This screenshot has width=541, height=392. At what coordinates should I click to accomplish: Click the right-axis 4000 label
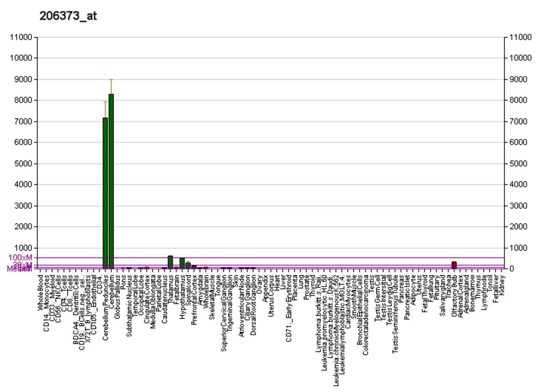click(519, 184)
